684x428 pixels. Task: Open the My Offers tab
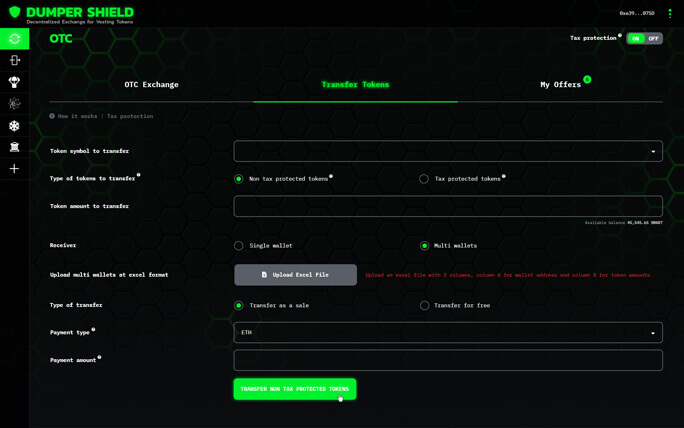(x=560, y=85)
